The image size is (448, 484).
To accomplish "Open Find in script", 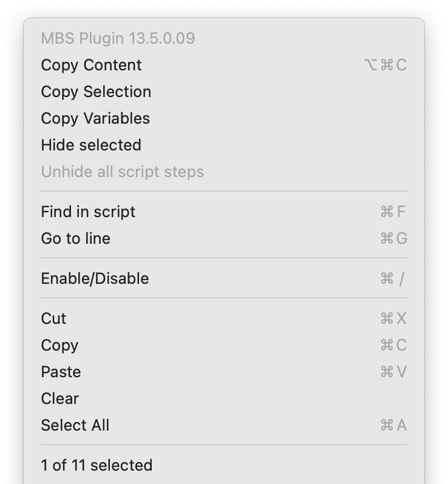I will [88, 212].
